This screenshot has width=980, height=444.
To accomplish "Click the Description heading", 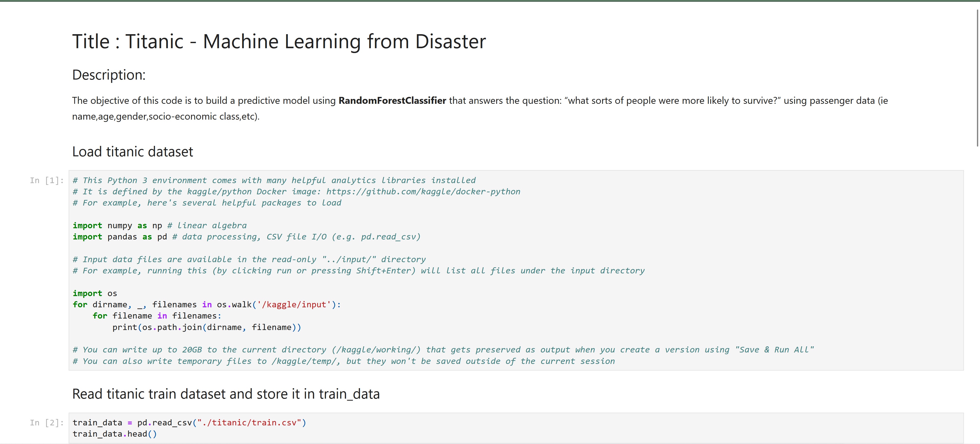I will 109,75.
